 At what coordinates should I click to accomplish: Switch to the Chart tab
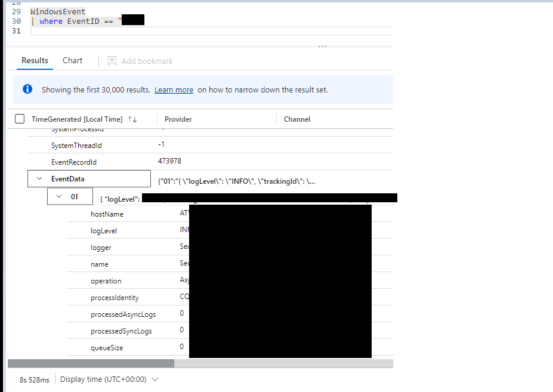(x=72, y=60)
